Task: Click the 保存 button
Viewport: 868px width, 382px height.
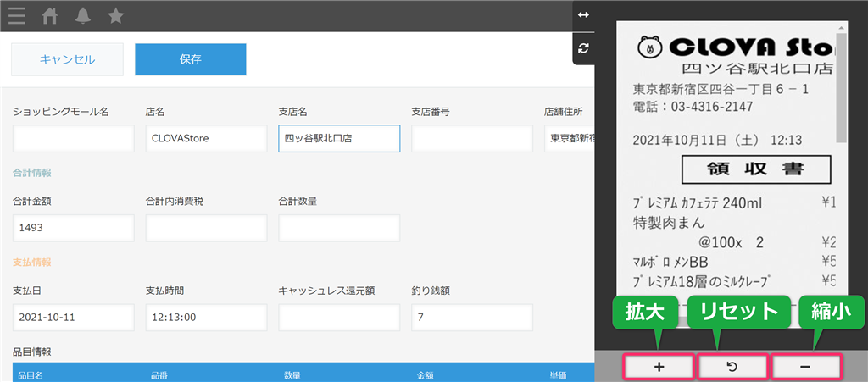Action: coord(191,59)
